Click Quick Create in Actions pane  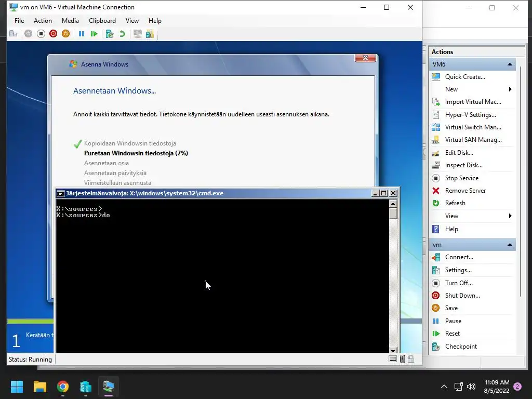pos(465,77)
